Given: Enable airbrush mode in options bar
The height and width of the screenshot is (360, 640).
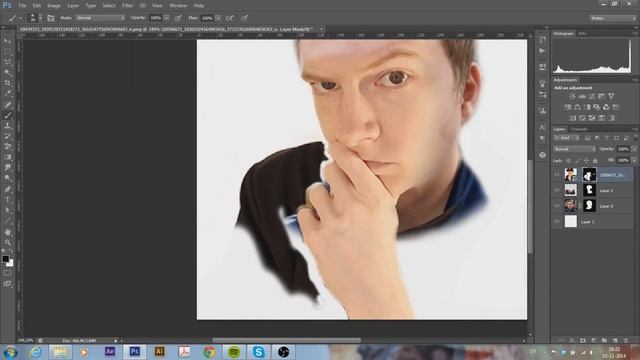Looking at the screenshot, I should tap(230, 18).
